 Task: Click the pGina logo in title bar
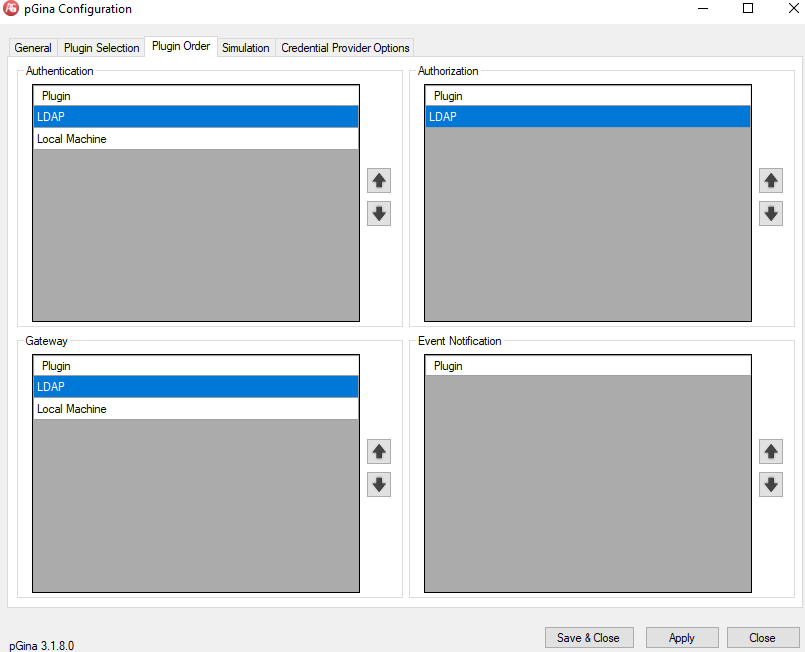tap(11, 8)
